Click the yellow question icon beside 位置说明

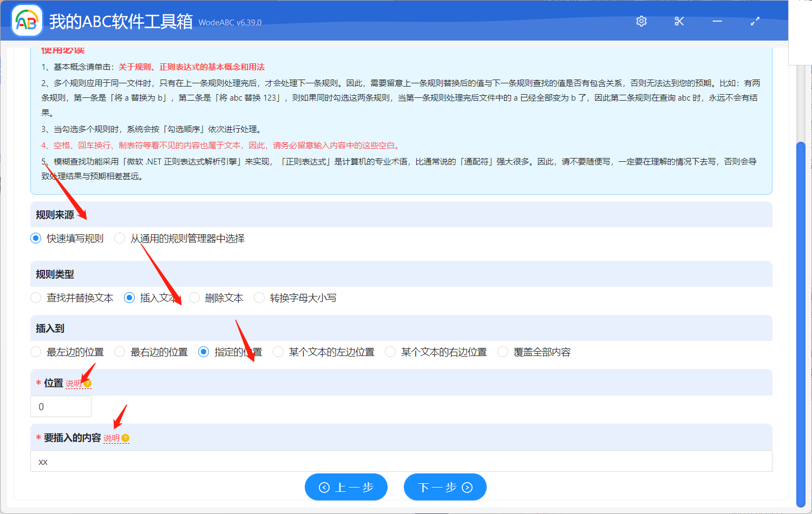88,383
